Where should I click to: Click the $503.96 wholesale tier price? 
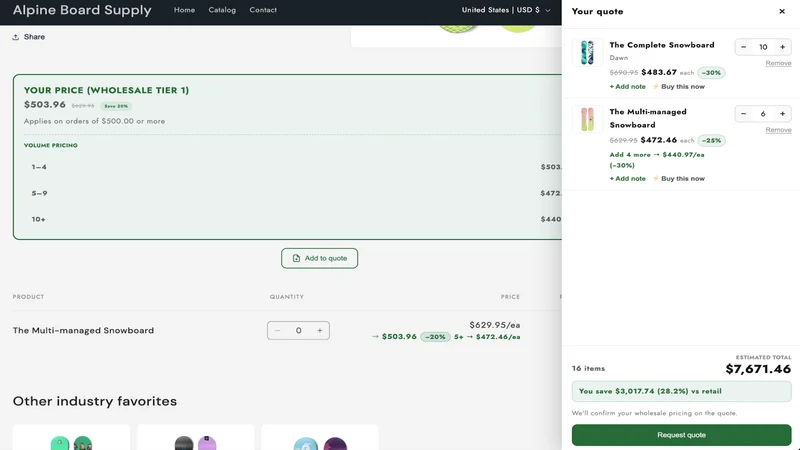45,105
